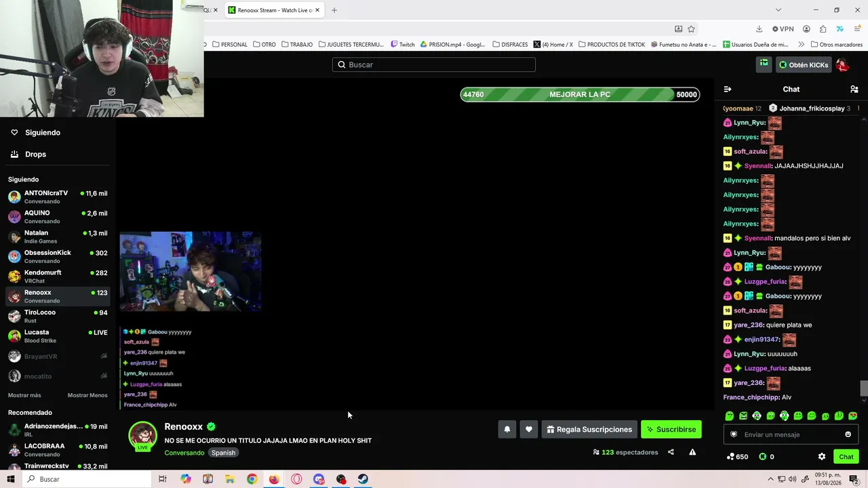Open emote picker in message box

click(848, 434)
